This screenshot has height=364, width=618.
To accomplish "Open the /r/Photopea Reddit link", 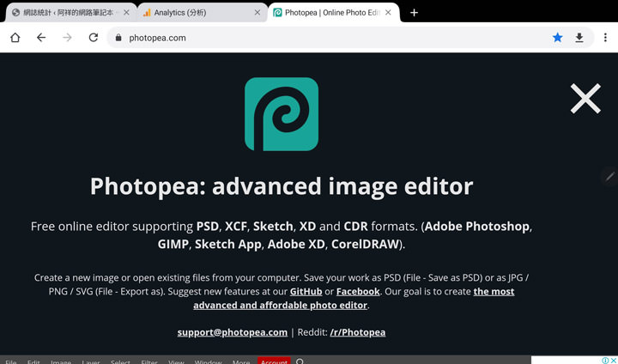I will pos(357,332).
